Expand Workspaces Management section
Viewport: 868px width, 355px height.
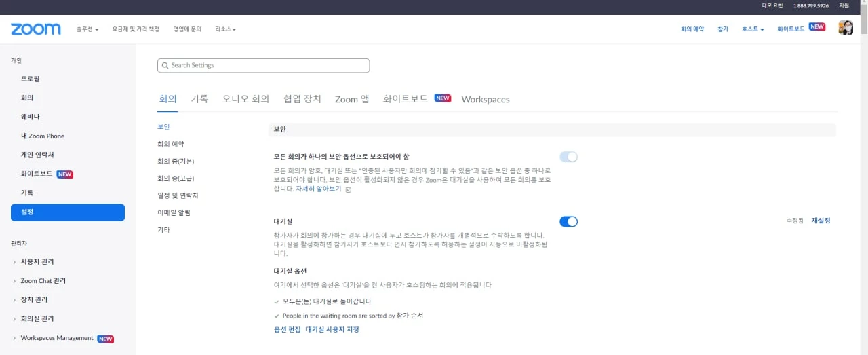(x=57, y=338)
